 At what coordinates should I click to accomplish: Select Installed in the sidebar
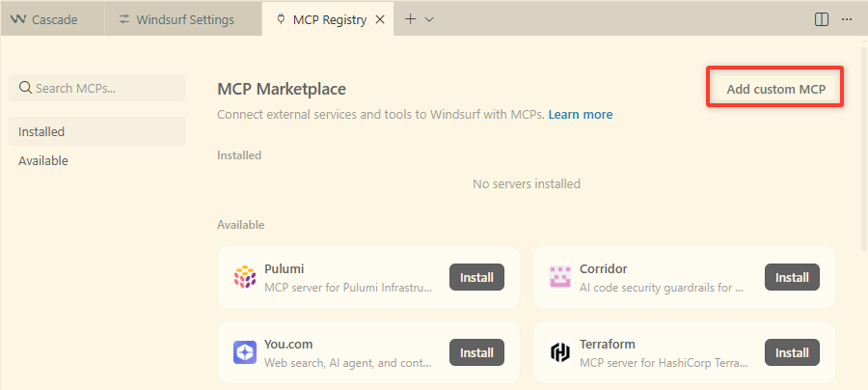click(x=97, y=132)
